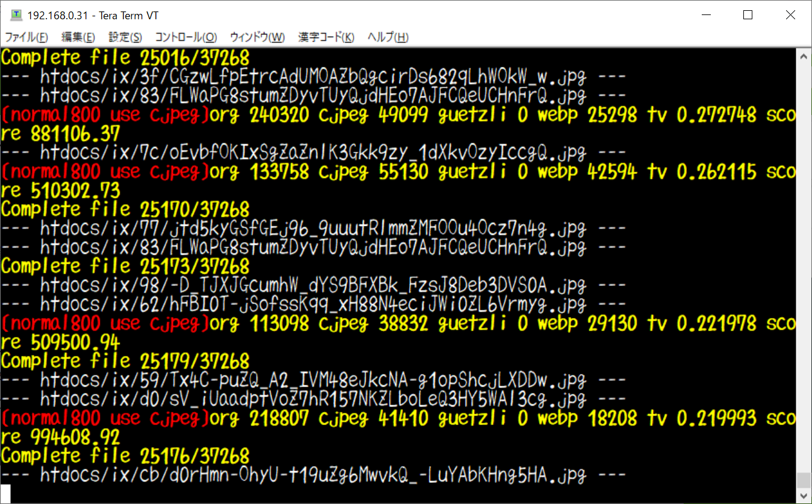Click 'org 240320' in the output
The height and width of the screenshot is (504, 812).
[260, 115]
